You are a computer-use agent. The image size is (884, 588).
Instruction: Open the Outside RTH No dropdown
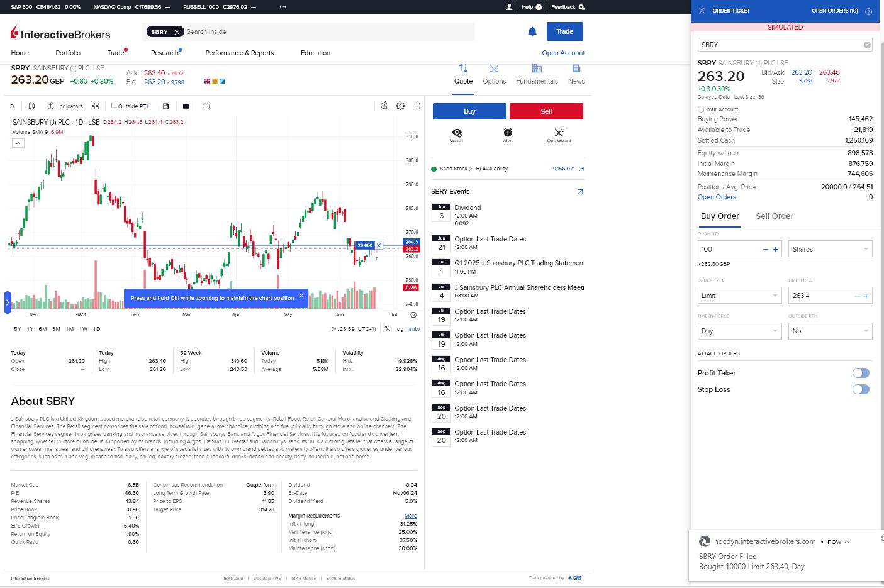tap(831, 331)
